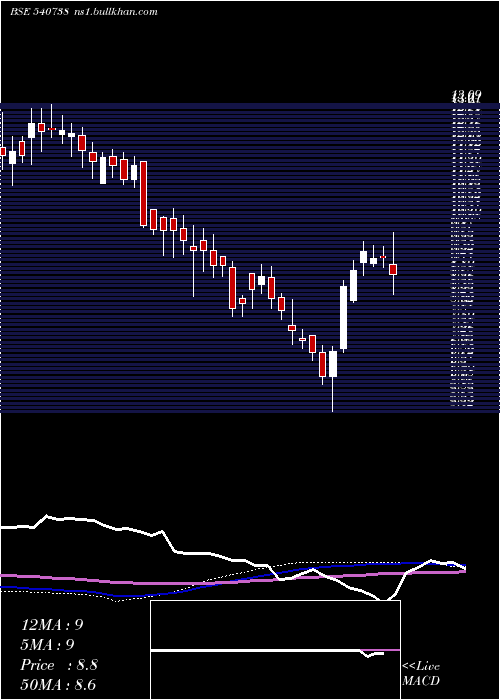This screenshot has height=700, width=500.
Task: Click the 'Price : 8.8' label
Action: click(59, 665)
